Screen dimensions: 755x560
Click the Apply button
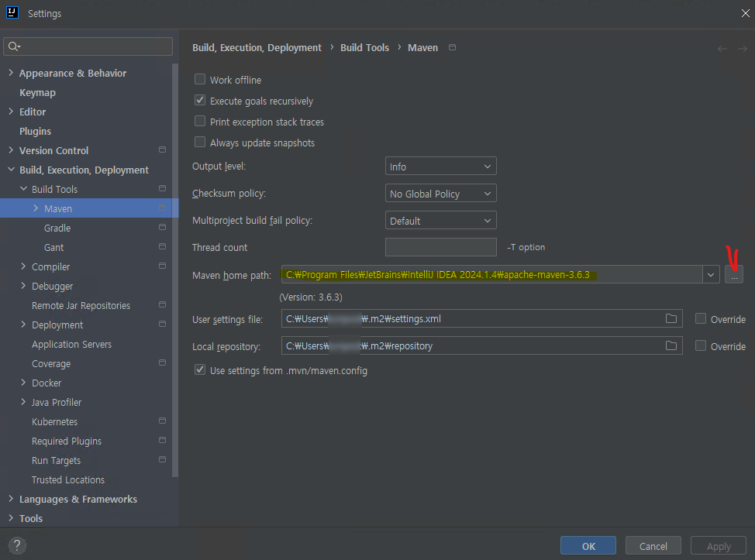tap(719, 545)
